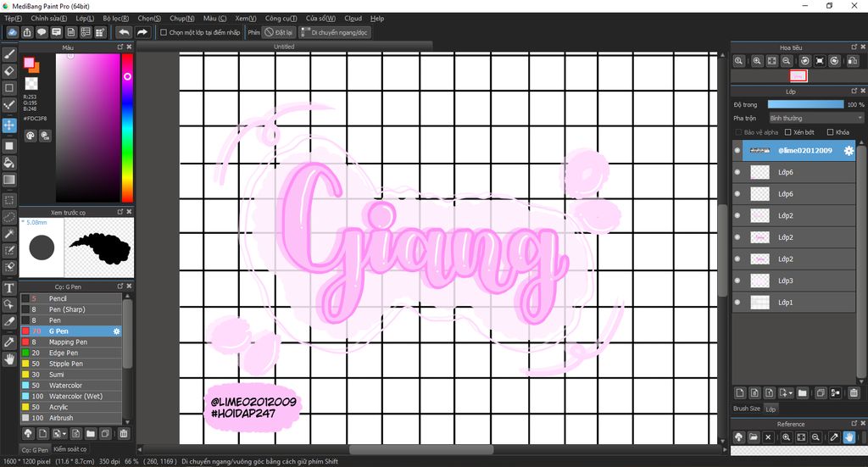This screenshot has width=868, height=467.
Task: Select the Eraser tool
Action: tap(8, 71)
